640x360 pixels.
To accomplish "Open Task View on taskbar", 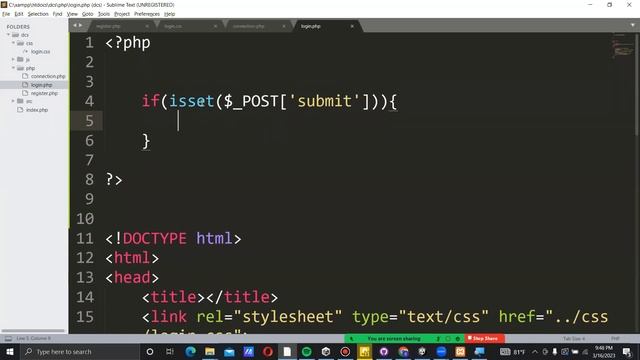I will [170, 351].
